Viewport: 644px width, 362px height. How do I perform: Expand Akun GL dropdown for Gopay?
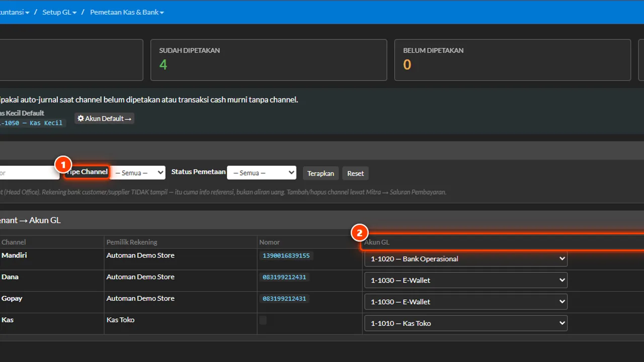point(466,302)
